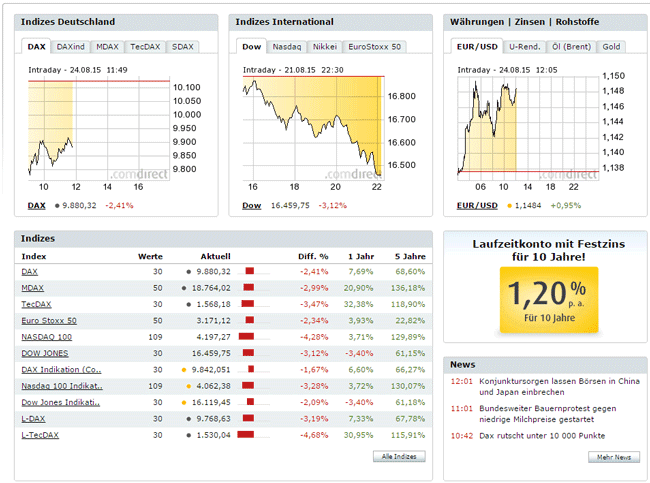Click the 16.459,75 value under Dow chart
Viewport: 650px width, 483px height.
[290, 205]
